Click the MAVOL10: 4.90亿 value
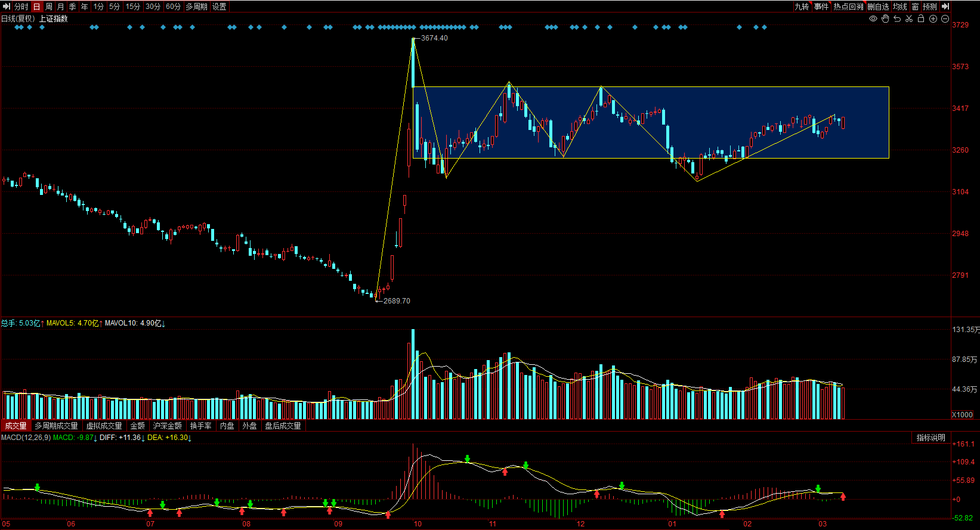980x530 pixels. point(134,323)
